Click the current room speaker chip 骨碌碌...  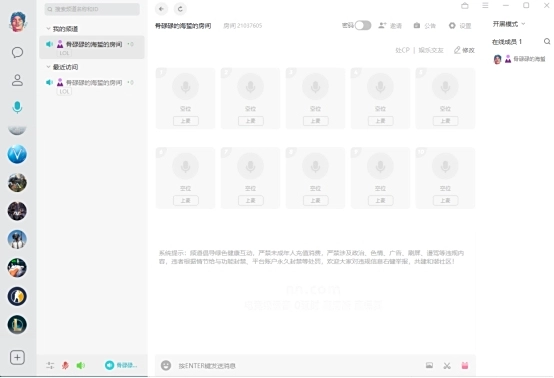(121, 365)
